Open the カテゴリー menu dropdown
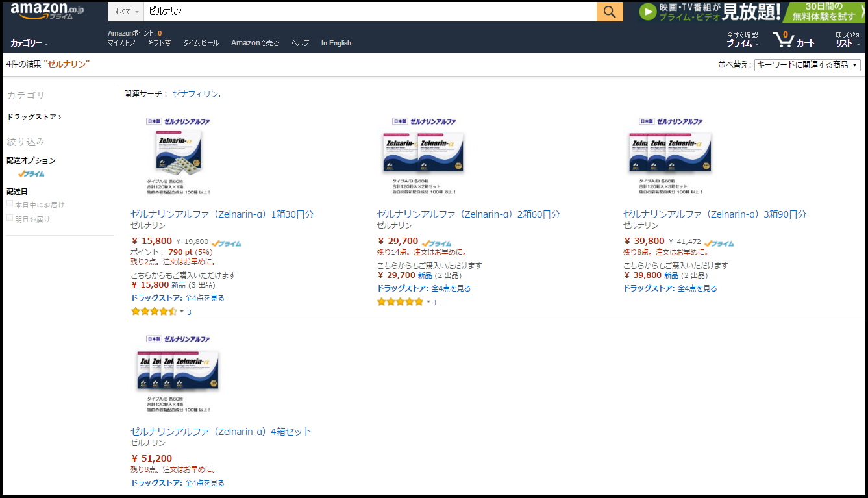Image resolution: width=868 pixels, height=498 pixels. pos(29,43)
